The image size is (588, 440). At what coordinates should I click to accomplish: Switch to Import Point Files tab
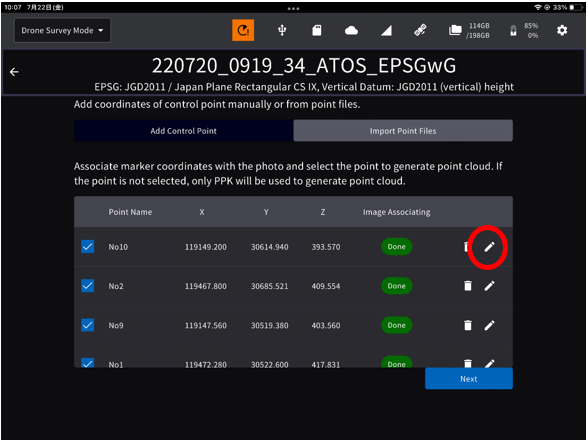tap(403, 131)
